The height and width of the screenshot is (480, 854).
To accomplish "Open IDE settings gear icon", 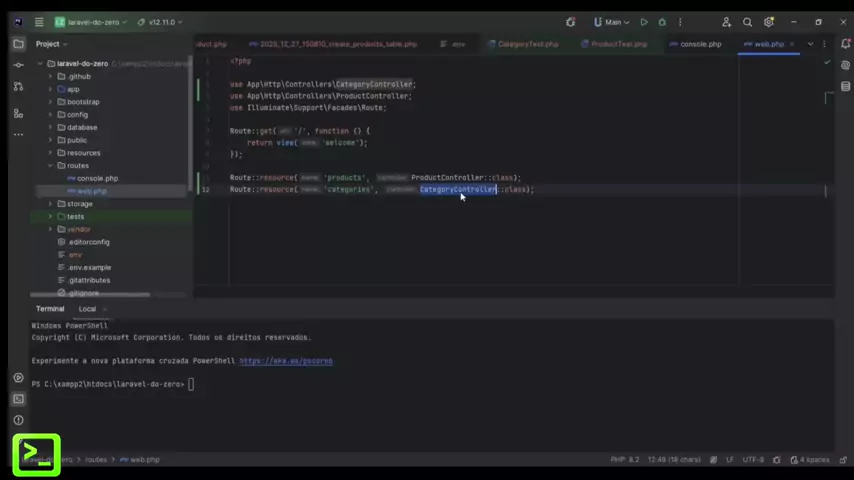I will 769,22.
